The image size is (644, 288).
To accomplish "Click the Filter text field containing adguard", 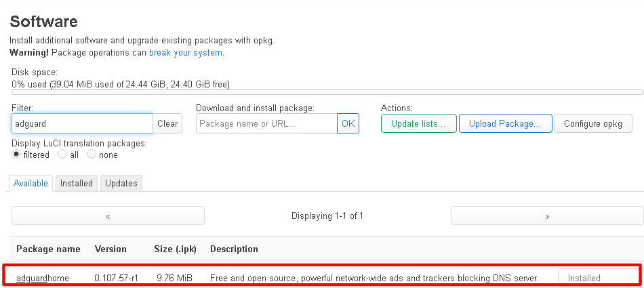I will coord(81,123).
